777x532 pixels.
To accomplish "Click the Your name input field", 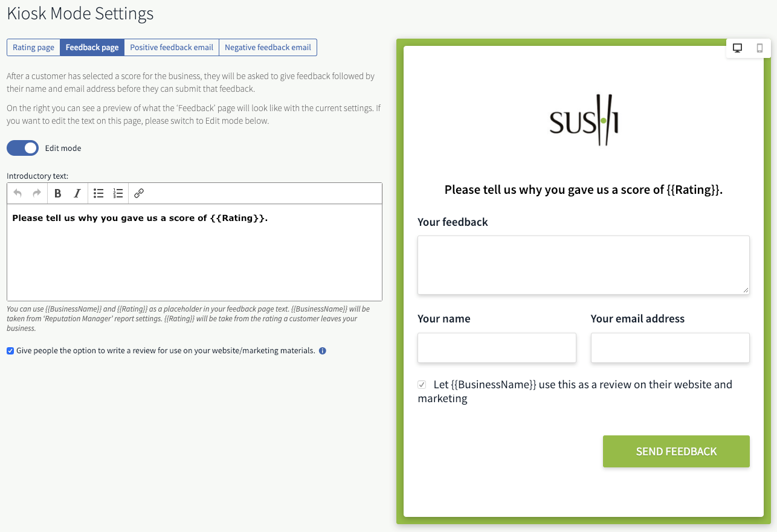I will tap(497, 348).
